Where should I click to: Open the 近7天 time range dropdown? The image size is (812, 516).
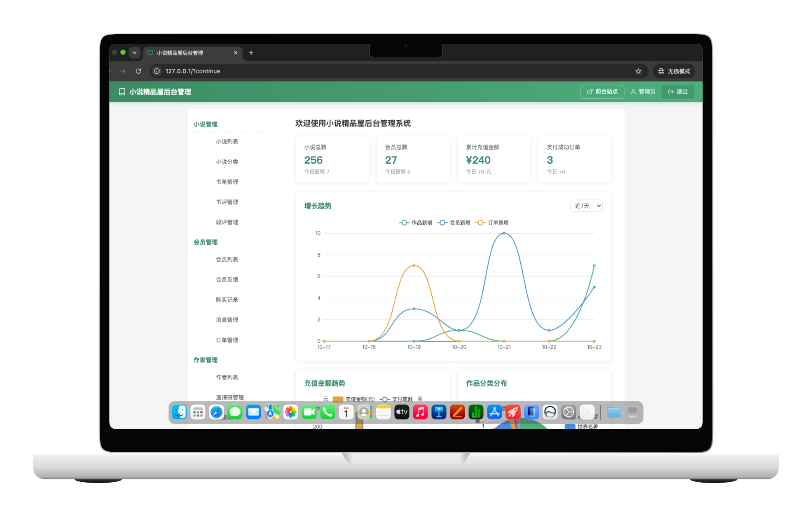586,206
